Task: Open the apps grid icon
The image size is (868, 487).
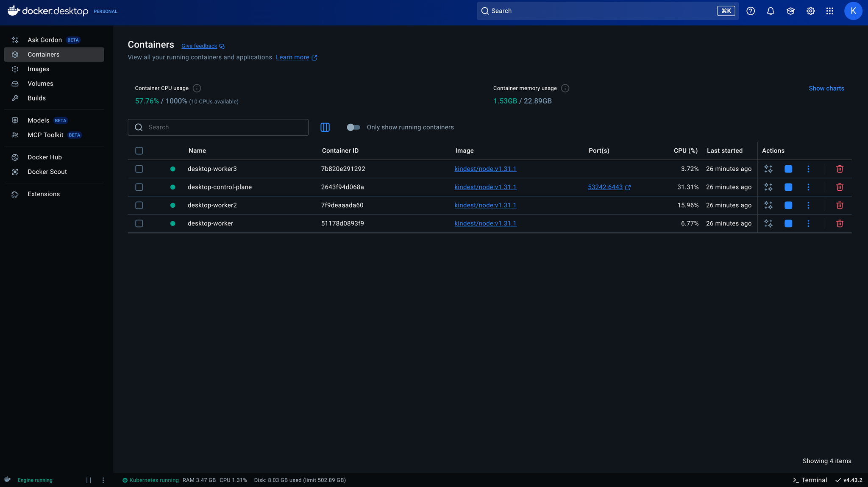Action: pyautogui.click(x=830, y=11)
